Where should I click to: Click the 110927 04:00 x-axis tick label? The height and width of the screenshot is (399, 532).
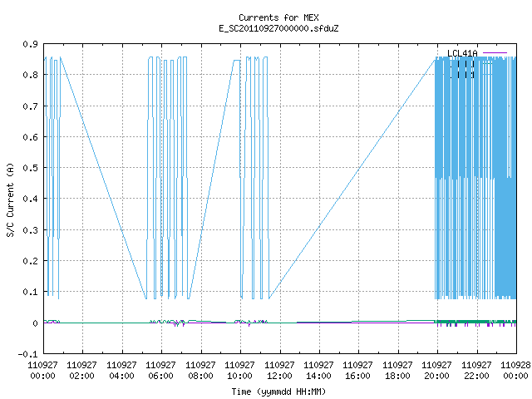[121, 371]
